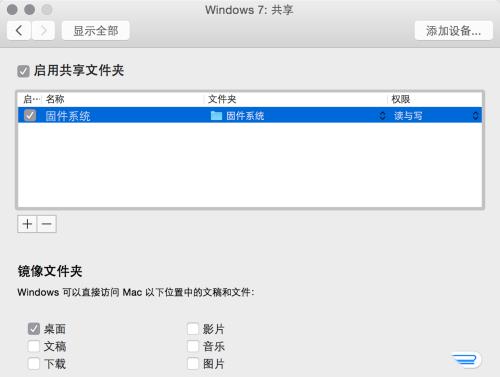Click the 文件夹 column header
The image size is (500, 377).
[222, 99]
